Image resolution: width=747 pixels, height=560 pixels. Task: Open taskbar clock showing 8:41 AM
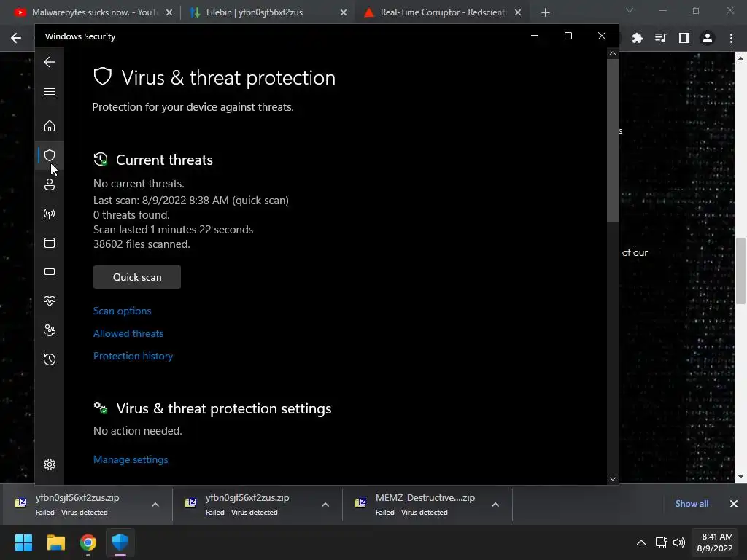coord(715,542)
